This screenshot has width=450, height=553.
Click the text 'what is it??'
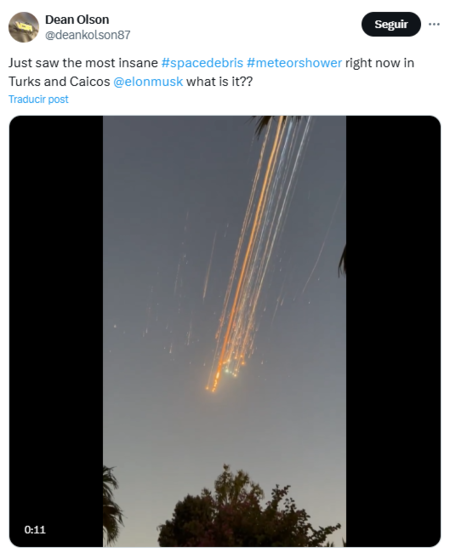[219, 81]
